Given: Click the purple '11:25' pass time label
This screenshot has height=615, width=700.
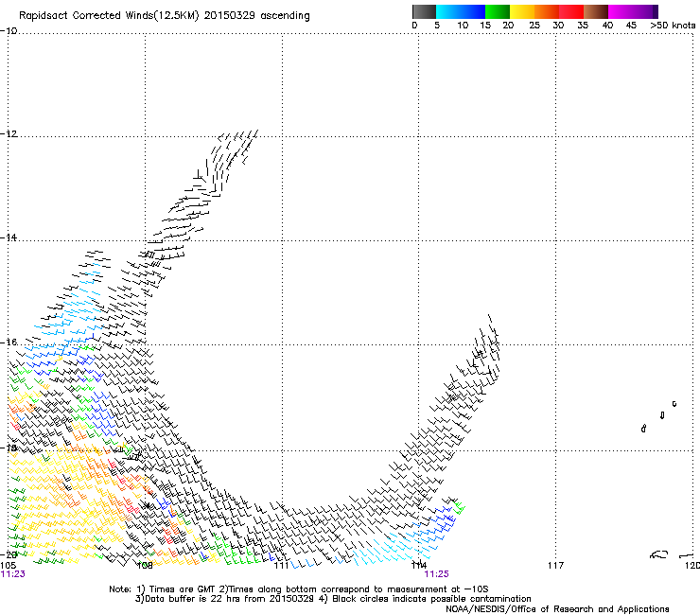Looking at the screenshot, I should tap(436, 574).
